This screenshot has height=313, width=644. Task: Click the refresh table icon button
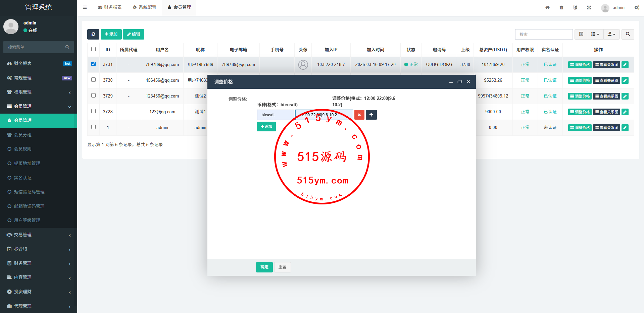[93, 34]
